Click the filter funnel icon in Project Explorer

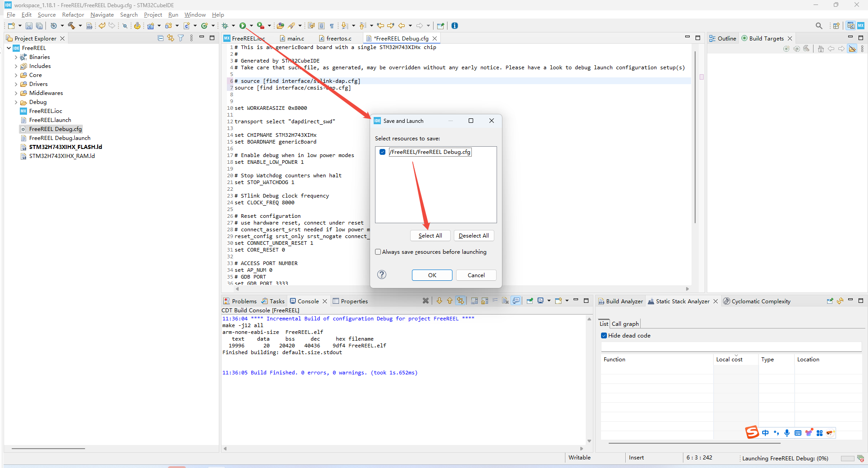[x=181, y=38]
